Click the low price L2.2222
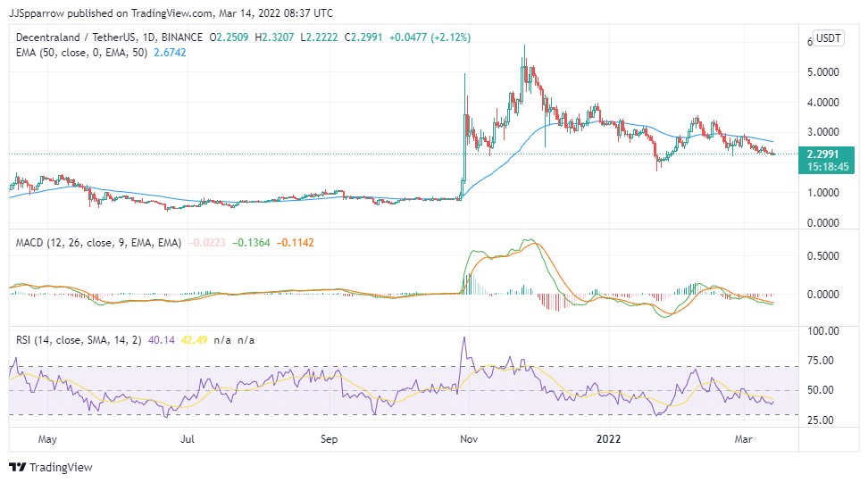Image resolution: width=868 pixels, height=483 pixels. coord(319,37)
